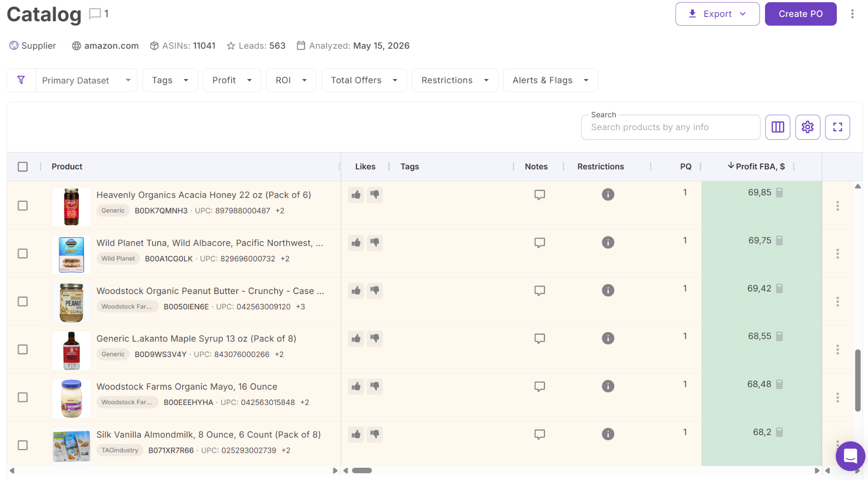Click the Wild Planet brand chip

click(118, 258)
